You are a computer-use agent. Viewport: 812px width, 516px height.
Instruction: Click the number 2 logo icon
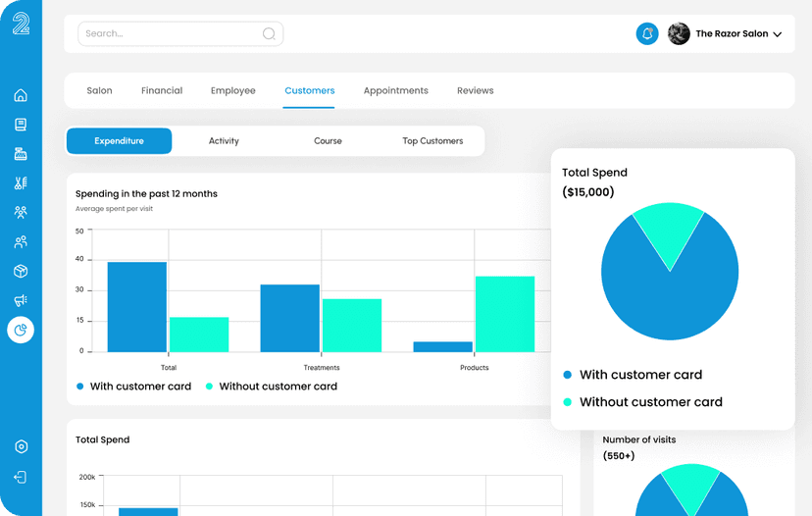[x=21, y=24]
